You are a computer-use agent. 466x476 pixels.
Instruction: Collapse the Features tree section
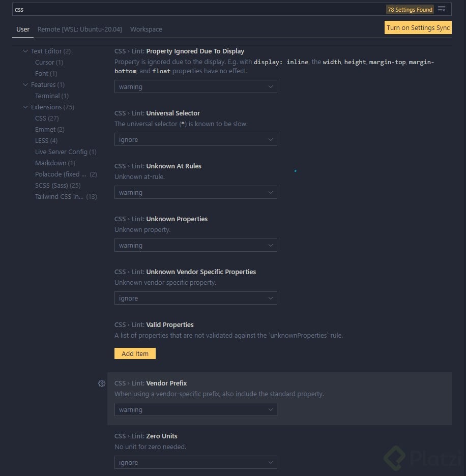(25, 84)
